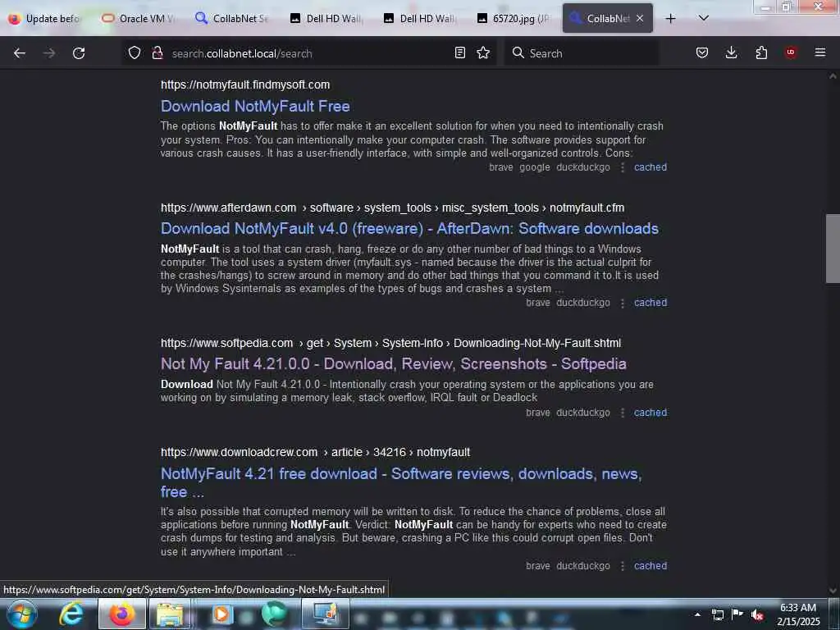Click the Search box in the toolbar
Screen dimensions: 840x630
[582, 53]
